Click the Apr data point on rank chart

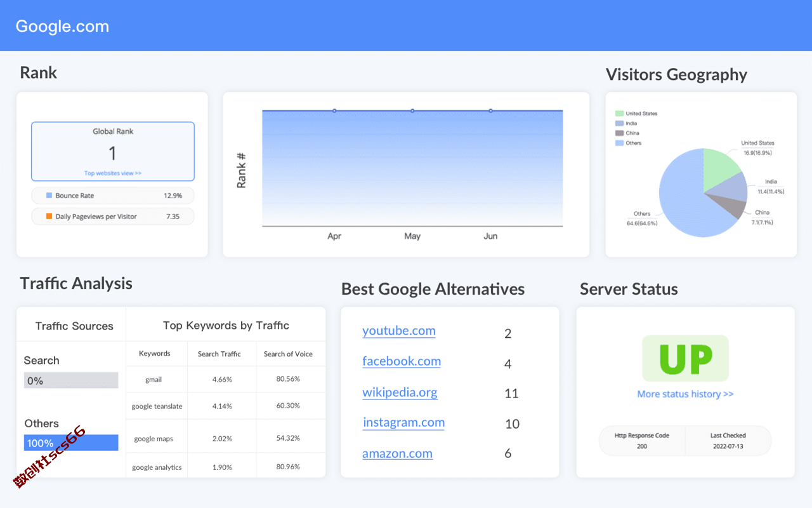pos(334,110)
